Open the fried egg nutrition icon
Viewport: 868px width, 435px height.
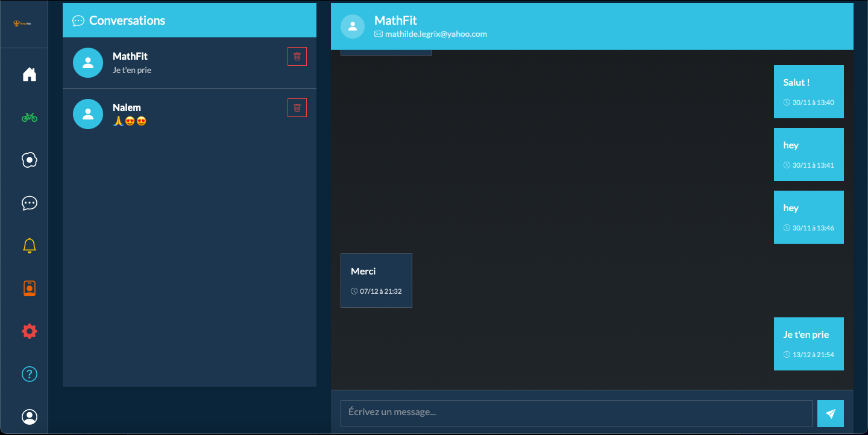29,160
